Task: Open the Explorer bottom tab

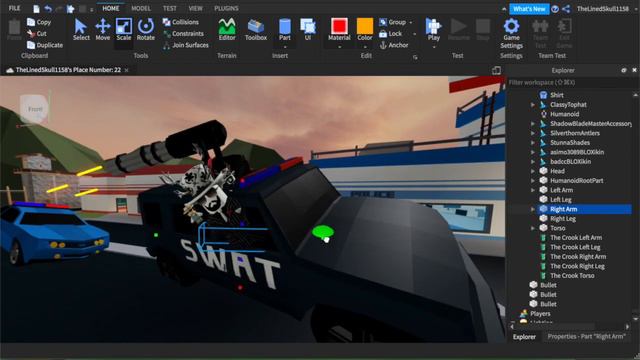Action: click(x=524, y=337)
